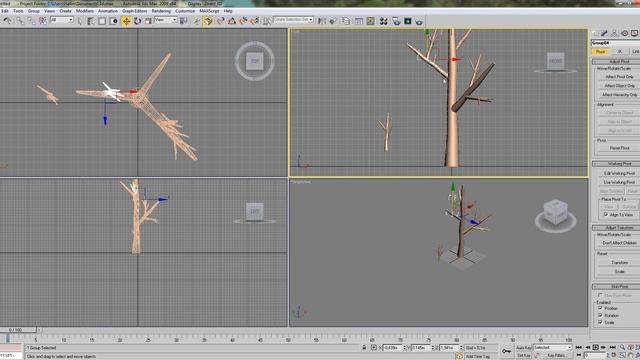Viewport: 640px width, 360px height.
Task: Open the Curve Editor icon
Action: coord(359,21)
